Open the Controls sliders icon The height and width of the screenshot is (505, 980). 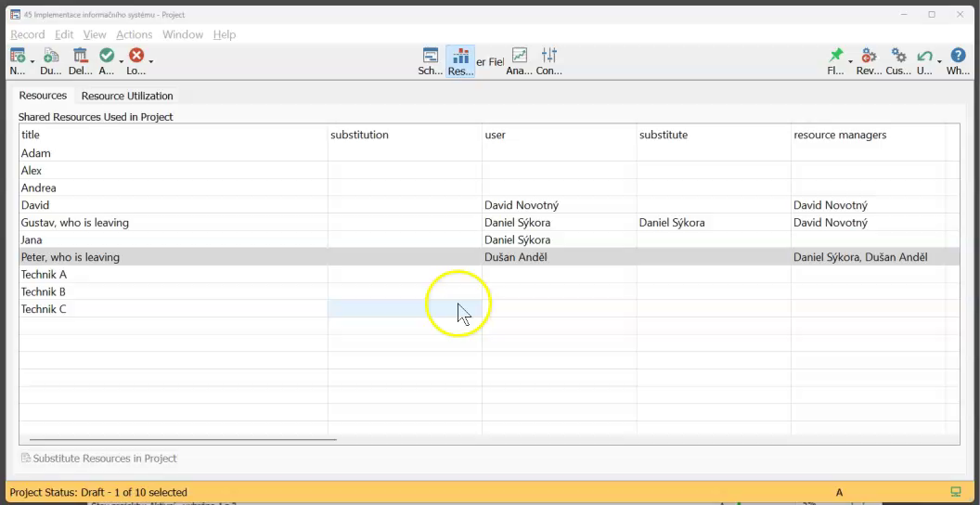pos(549,57)
